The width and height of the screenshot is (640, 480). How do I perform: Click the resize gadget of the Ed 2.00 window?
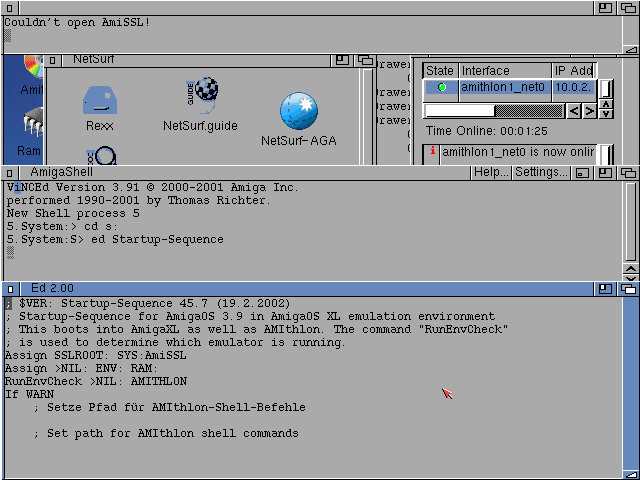click(x=631, y=473)
